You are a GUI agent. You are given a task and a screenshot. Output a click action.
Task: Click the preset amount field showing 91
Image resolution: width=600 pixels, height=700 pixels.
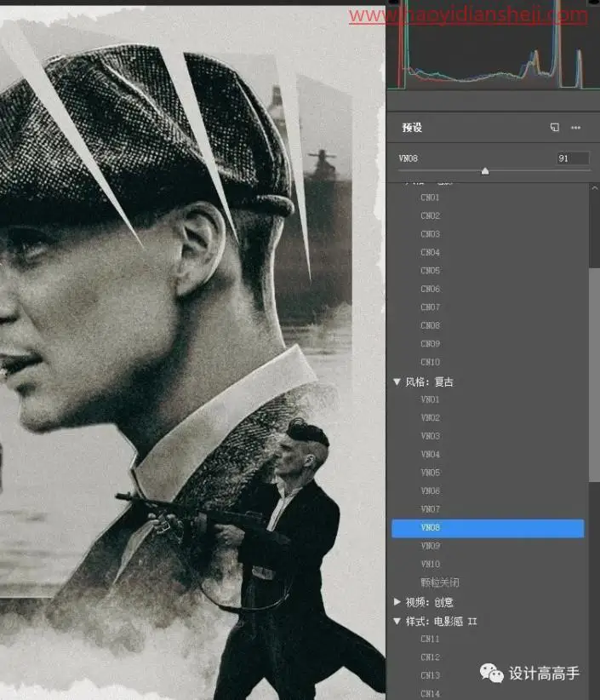573,158
